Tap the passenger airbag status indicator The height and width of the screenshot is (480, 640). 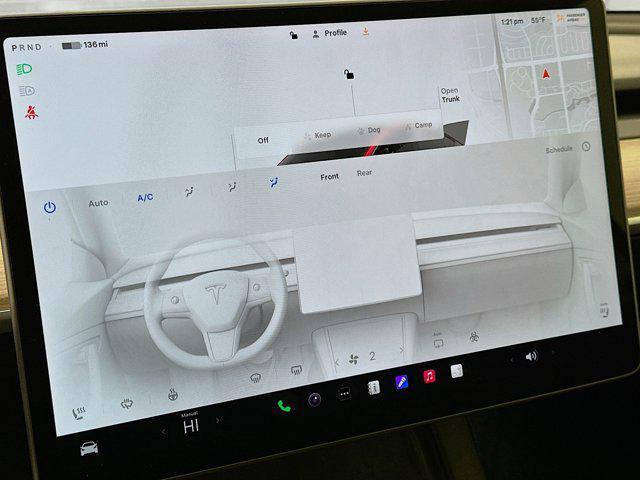(x=571, y=17)
